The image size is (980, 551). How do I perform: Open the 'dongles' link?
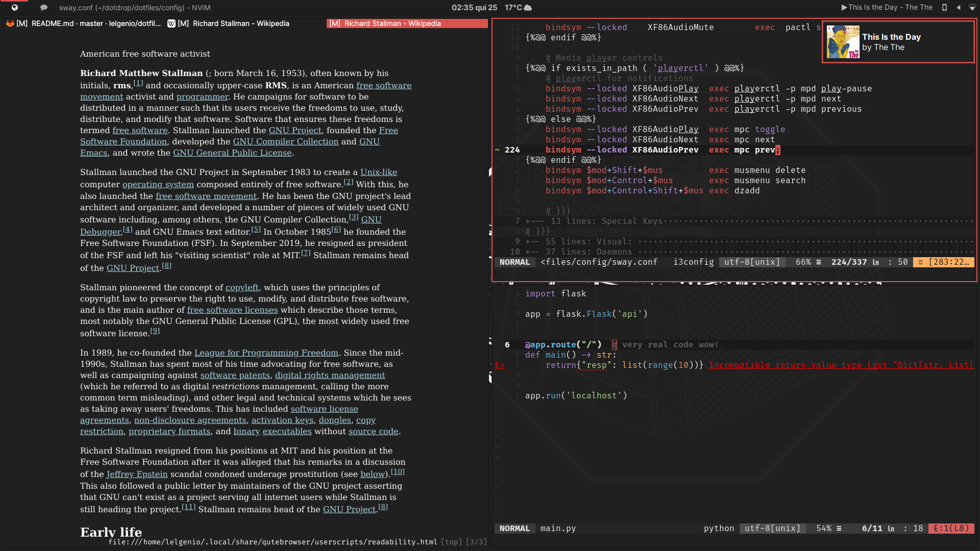(335, 420)
